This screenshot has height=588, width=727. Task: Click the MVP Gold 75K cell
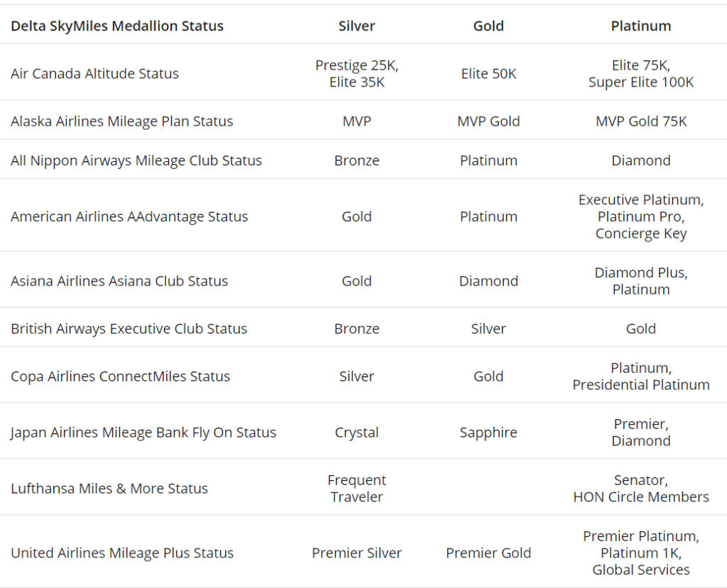[x=641, y=121]
